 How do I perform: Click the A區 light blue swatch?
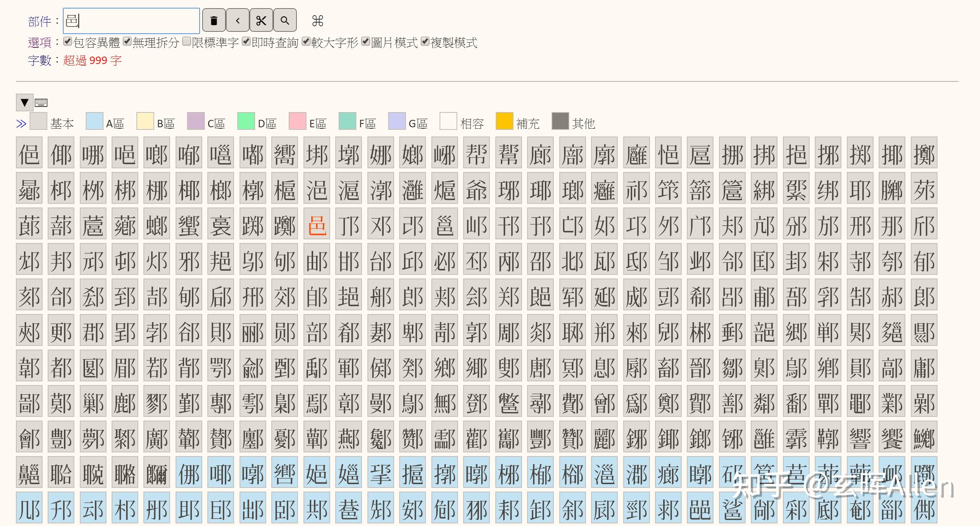94,121
